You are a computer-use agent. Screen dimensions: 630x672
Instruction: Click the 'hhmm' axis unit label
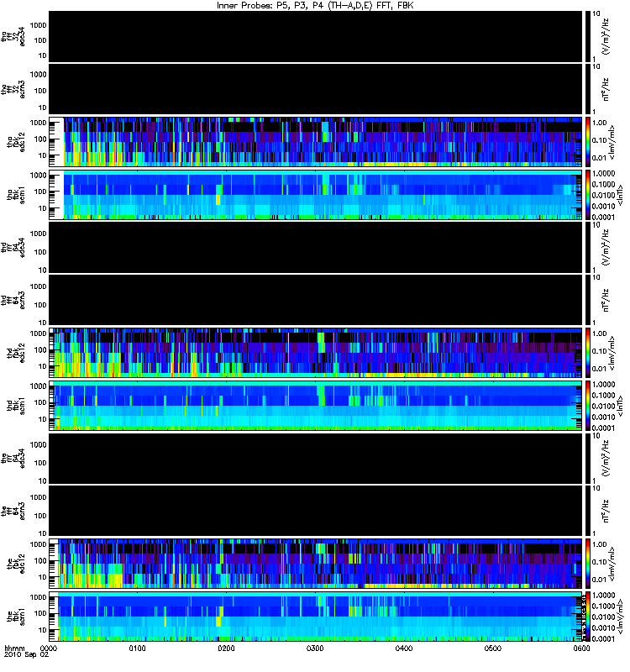coord(15,648)
